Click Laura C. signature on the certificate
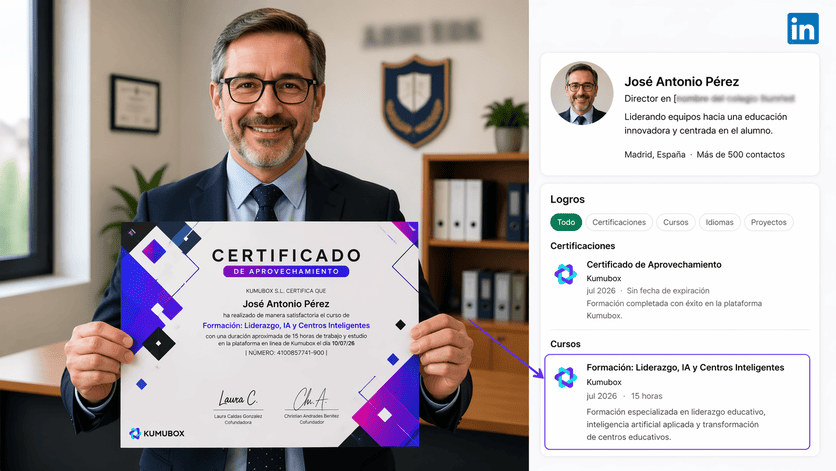 click(237, 398)
